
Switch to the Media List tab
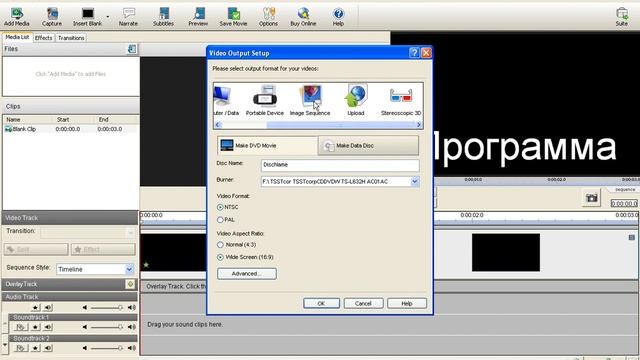click(x=17, y=37)
